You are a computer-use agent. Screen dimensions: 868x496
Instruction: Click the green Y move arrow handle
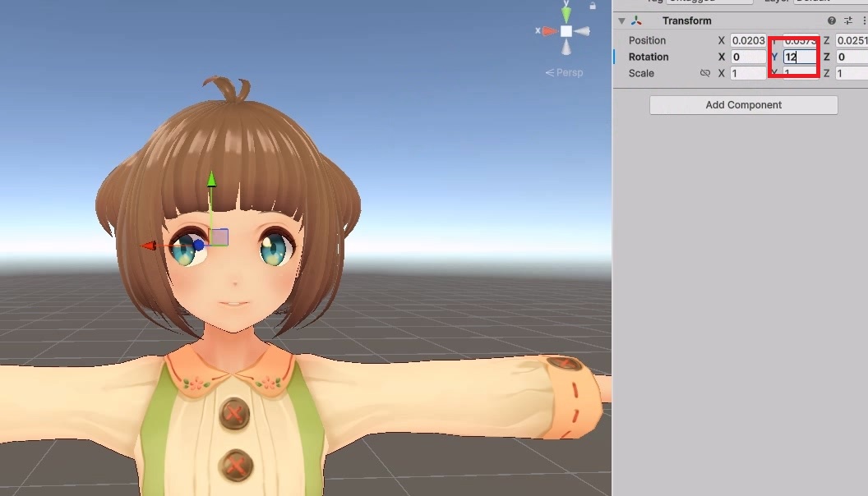[211, 179]
